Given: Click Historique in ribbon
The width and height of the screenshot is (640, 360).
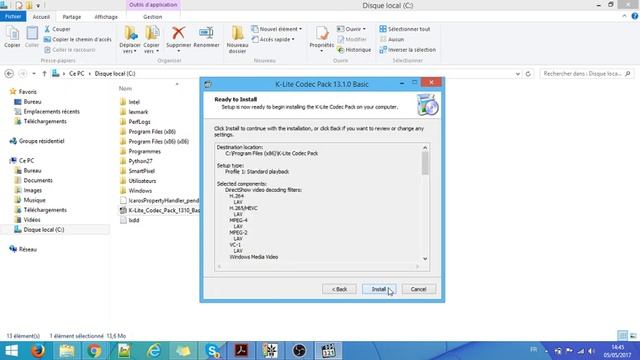Looking at the screenshot, I should click(354, 50).
